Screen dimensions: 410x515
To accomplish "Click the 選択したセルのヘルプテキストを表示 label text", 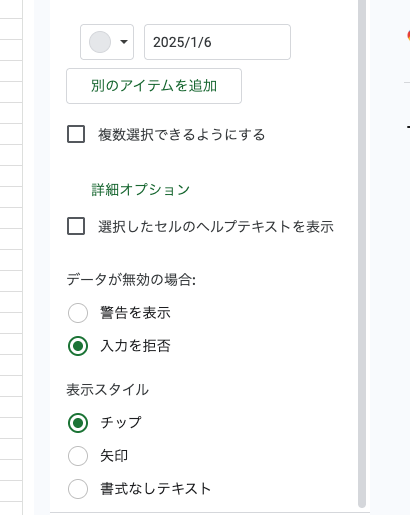I will 216,227.
